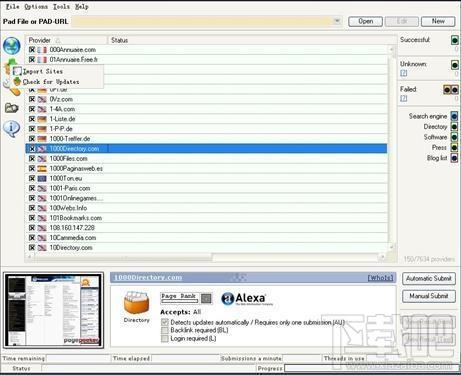Toggle the Press filter indicator

point(454,147)
